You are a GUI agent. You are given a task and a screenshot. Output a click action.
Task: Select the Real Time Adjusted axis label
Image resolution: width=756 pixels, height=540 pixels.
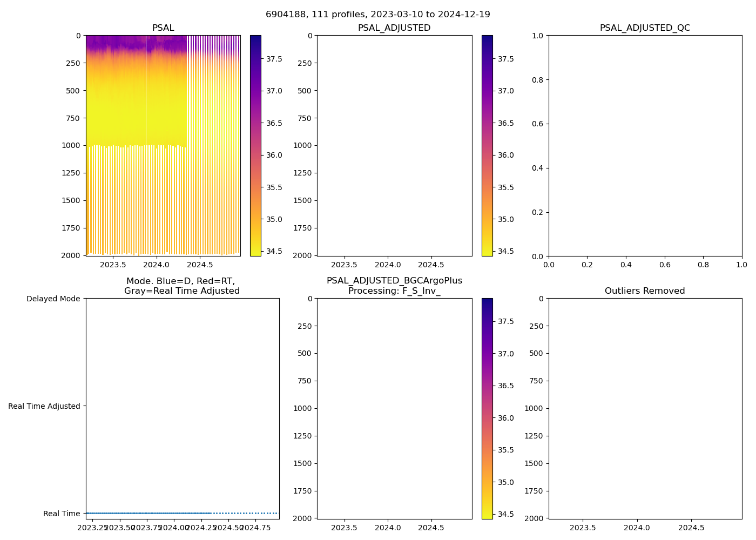(x=44, y=406)
